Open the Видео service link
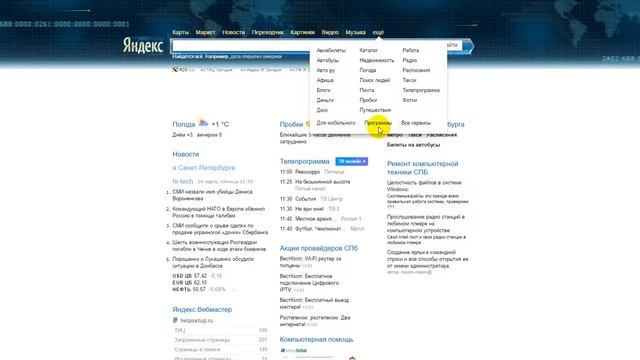 330,32
